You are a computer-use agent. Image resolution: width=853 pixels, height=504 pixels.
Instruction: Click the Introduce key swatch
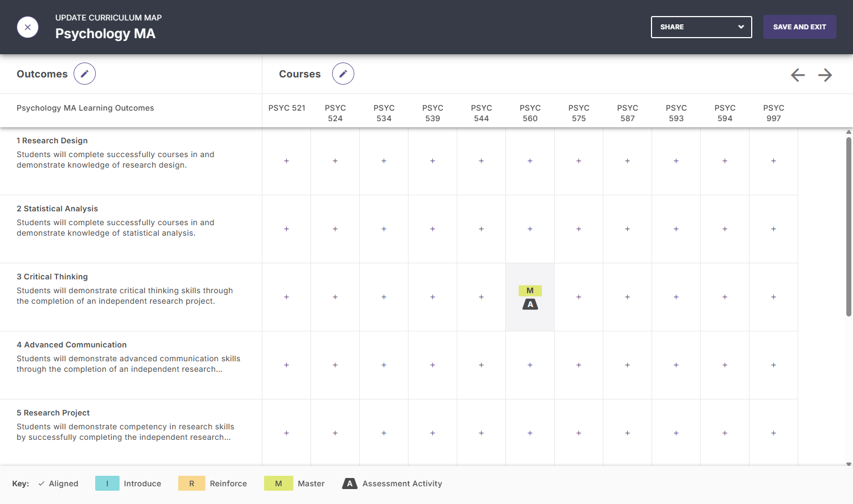[107, 484]
